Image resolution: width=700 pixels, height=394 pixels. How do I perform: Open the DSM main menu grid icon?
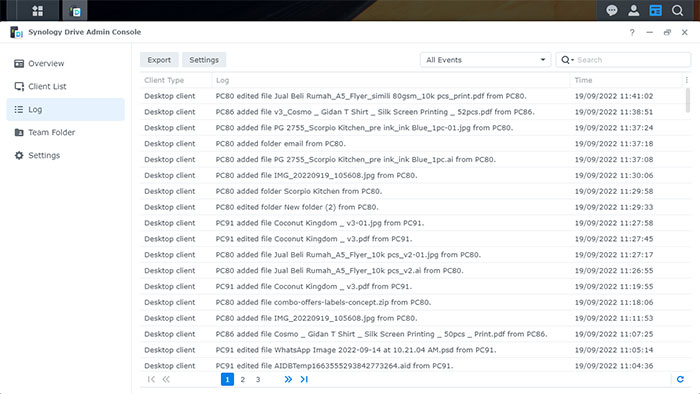tap(38, 11)
